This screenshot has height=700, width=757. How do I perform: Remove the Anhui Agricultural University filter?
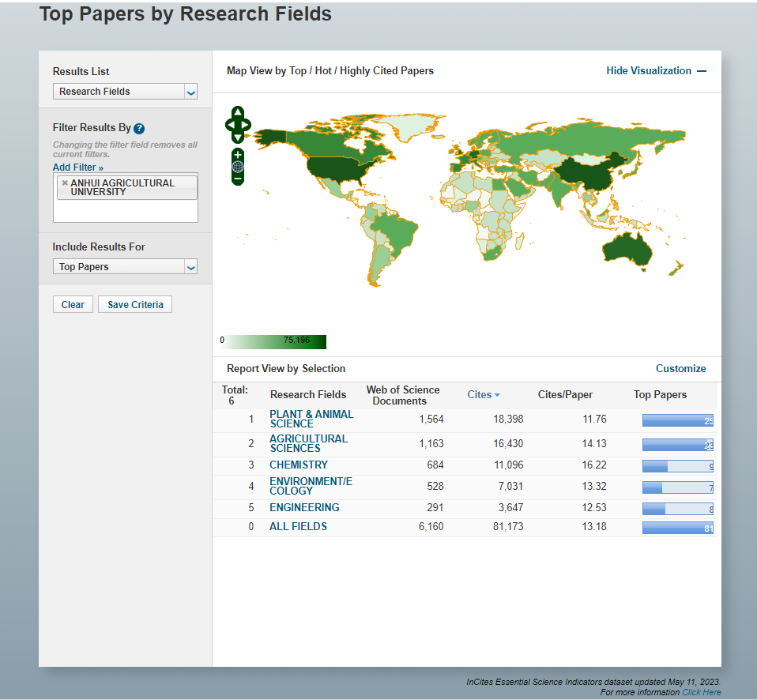(x=65, y=183)
